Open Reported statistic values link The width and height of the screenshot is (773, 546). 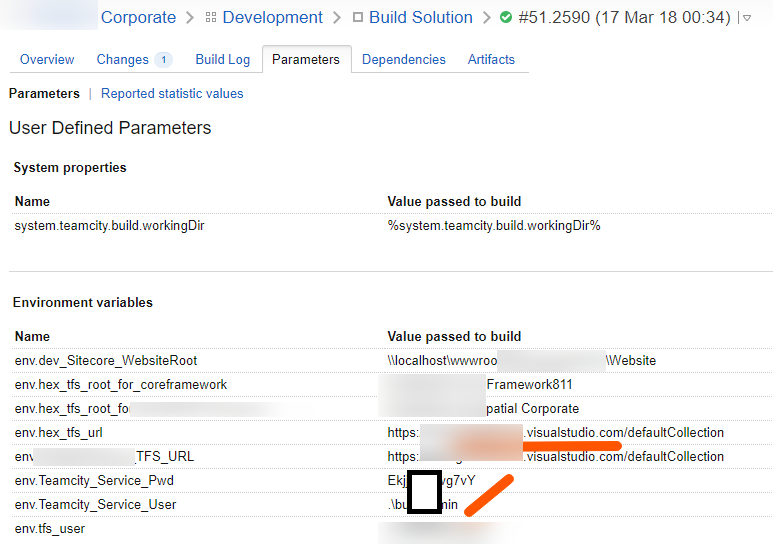tap(172, 94)
